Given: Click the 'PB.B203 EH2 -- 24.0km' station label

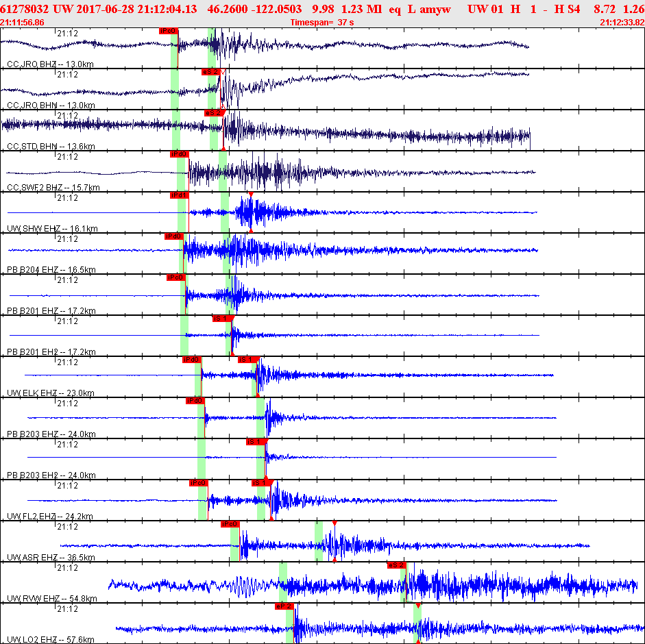Looking at the screenshot, I should [x=51, y=475].
